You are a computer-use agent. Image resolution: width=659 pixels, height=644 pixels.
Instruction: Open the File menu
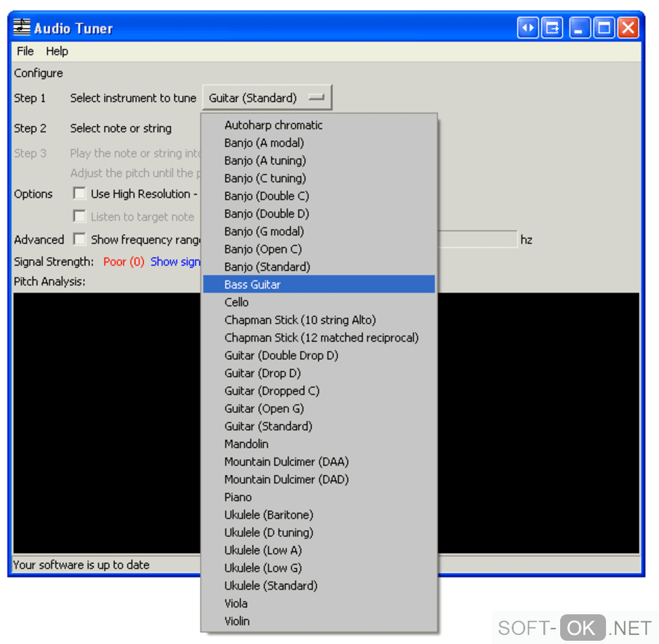pos(25,51)
